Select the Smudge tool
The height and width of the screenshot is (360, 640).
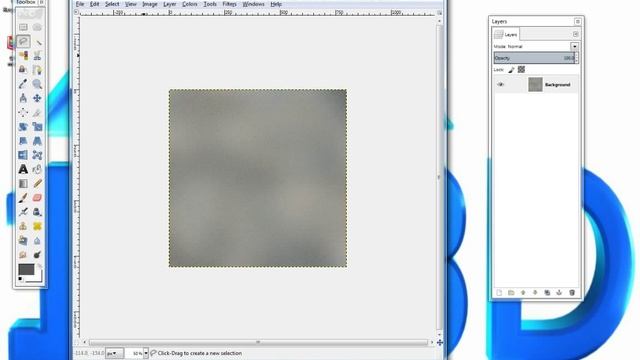[23, 255]
